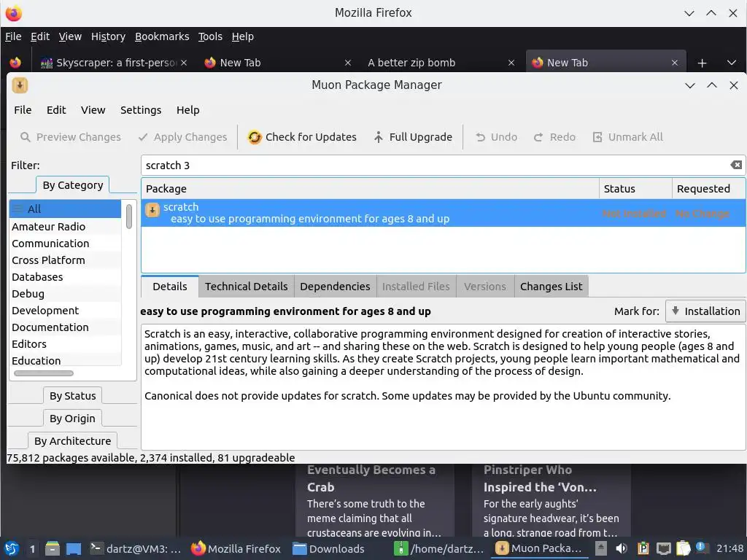
Task: Start a Full Upgrade from the toolbar
Action: click(413, 137)
